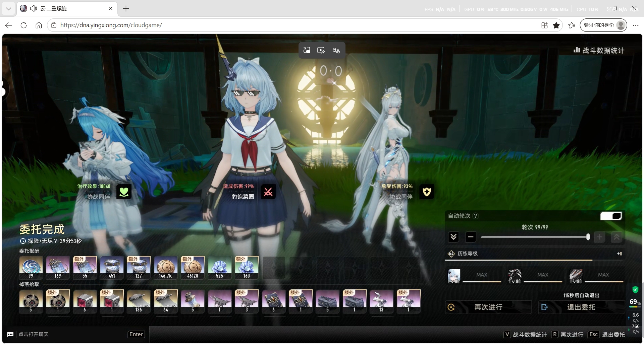Click the 退出委托 exit commission button
Image resolution: width=644 pixels, height=345 pixels.
click(x=581, y=307)
